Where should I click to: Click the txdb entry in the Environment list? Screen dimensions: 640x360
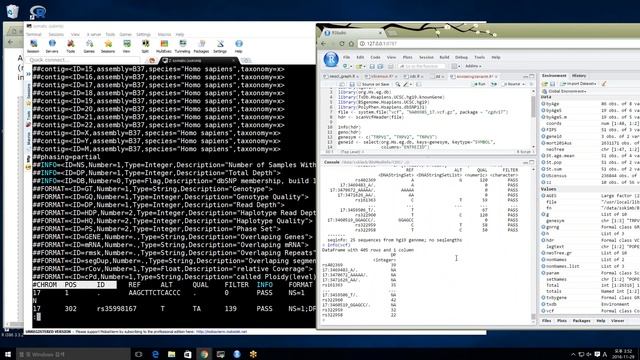[551, 304]
